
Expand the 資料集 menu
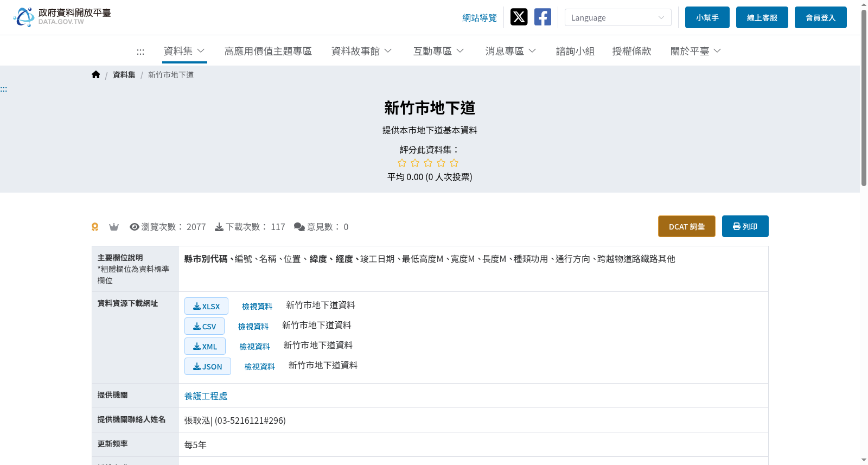click(184, 51)
